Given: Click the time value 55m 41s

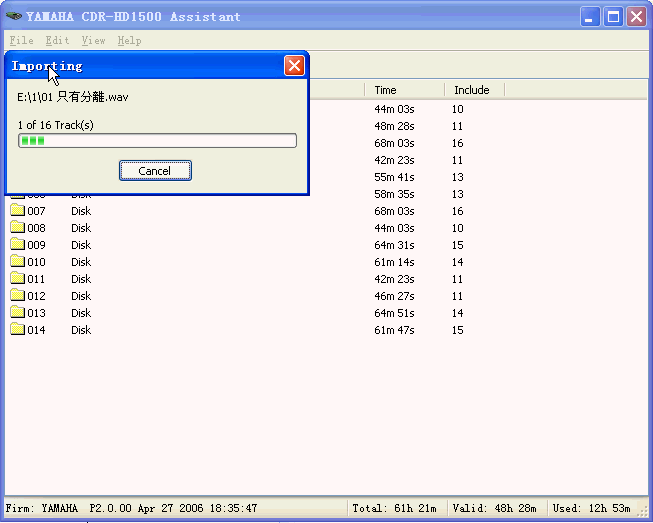Looking at the screenshot, I should [x=394, y=177].
